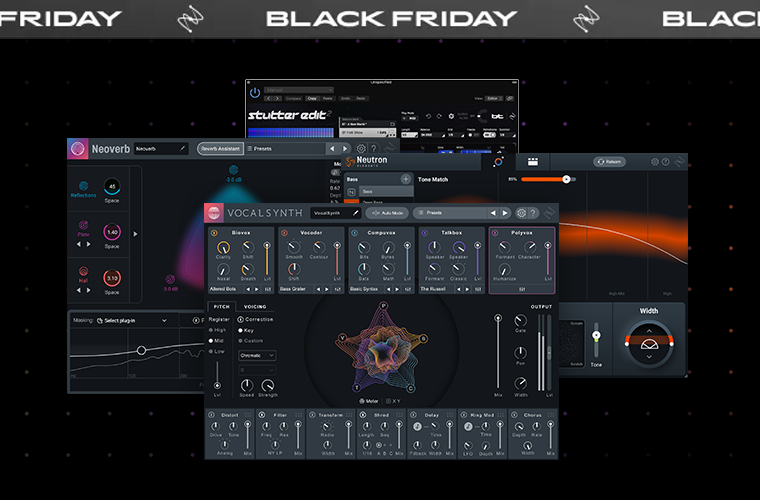760x500 pixels.
Task: Switch to VocalSynth Voicing tab
Action: pyautogui.click(x=255, y=307)
